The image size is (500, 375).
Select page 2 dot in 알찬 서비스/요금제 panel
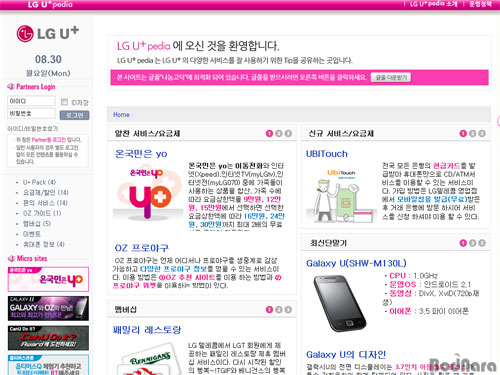(x=279, y=133)
